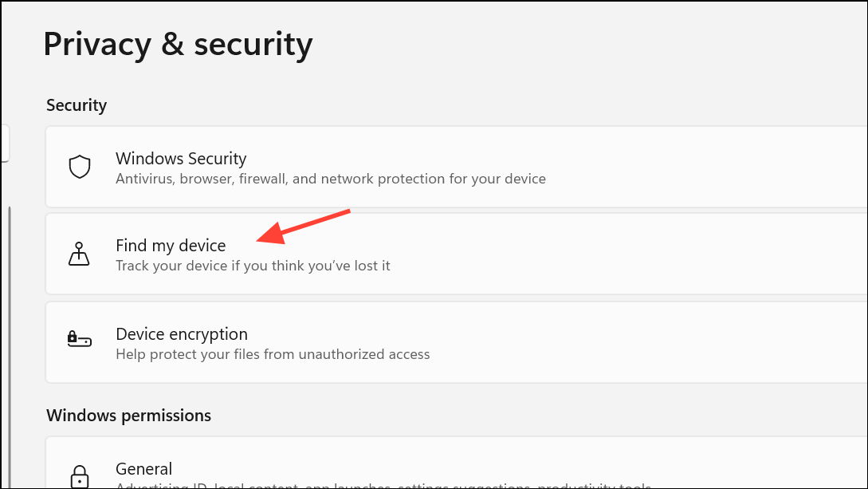
Task: Click the Windows Security shield icon
Action: tap(80, 167)
